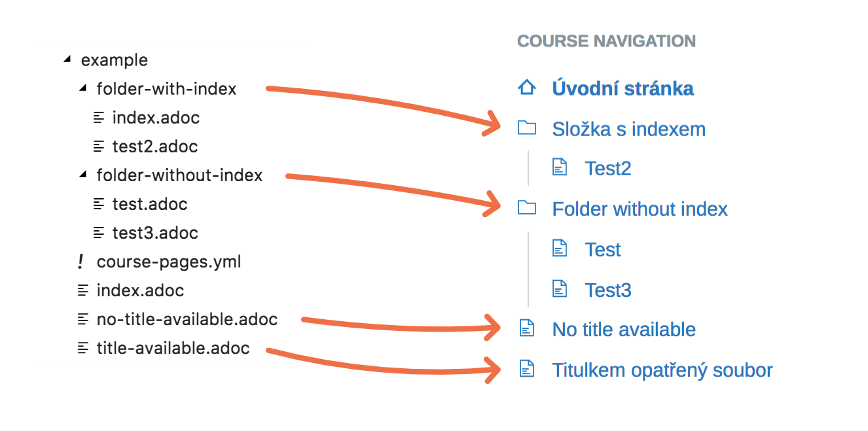868x431 pixels.
Task: Click the page icon beside Test2
Action: click(559, 167)
